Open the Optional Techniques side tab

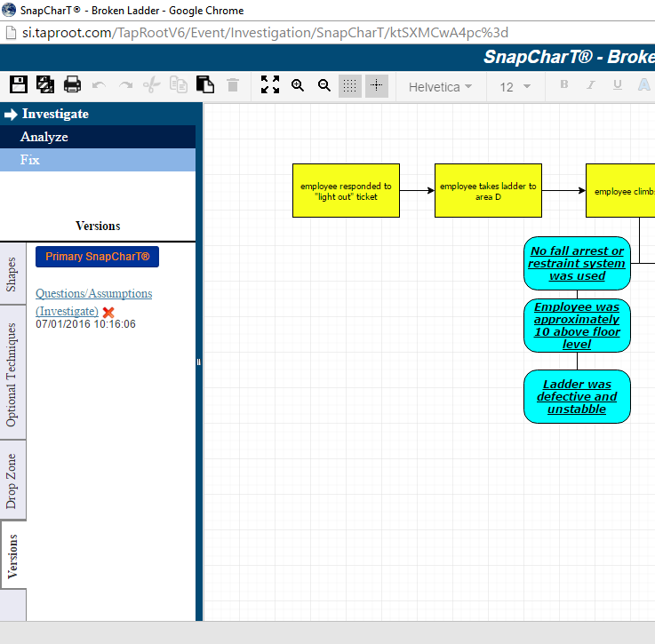(12, 373)
